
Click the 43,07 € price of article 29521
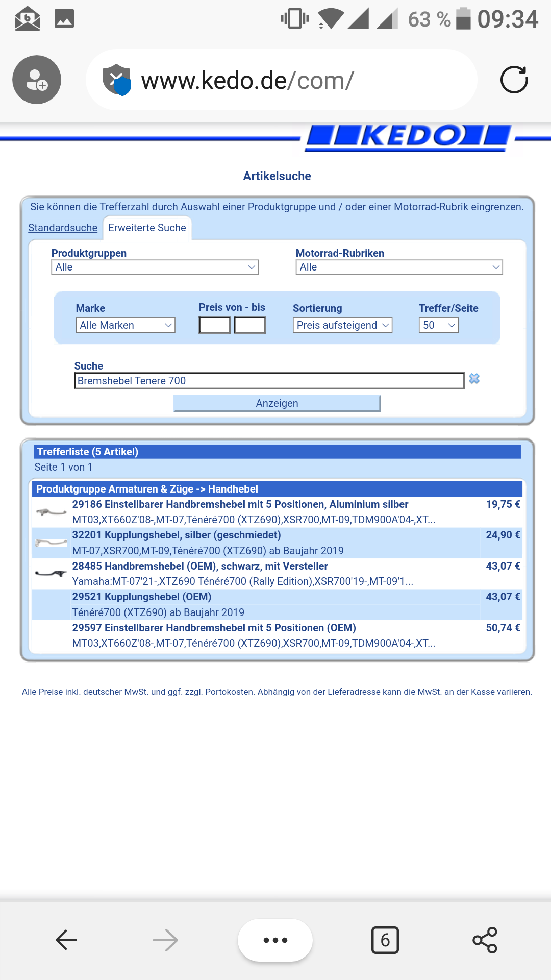pyautogui.click(x=503, y=597)
